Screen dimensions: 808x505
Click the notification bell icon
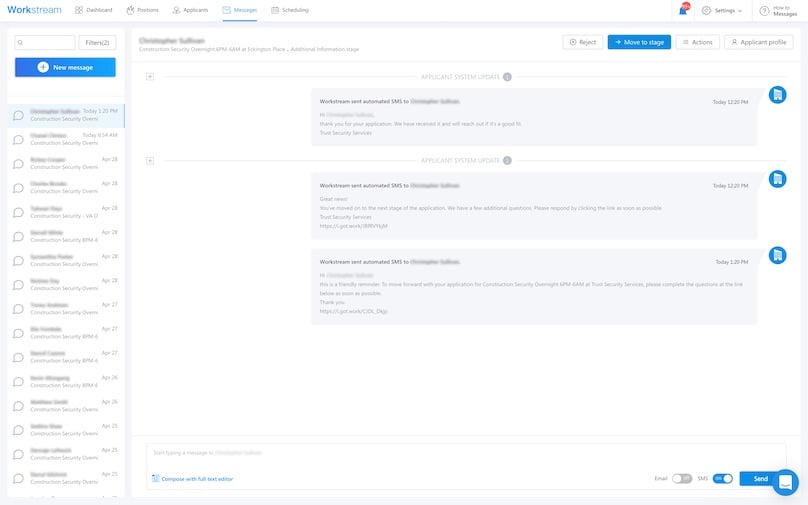pyautogui.click(x=683, y=10)
